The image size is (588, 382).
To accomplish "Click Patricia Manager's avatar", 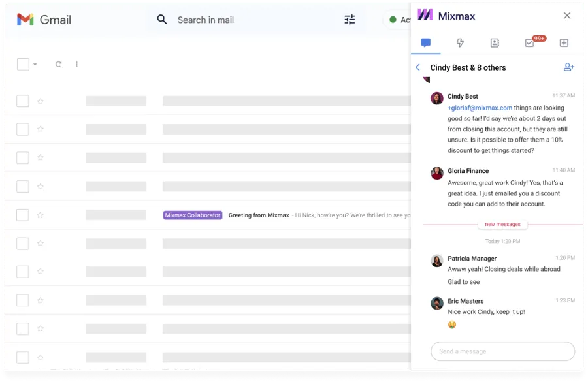I will coord(437,261).
